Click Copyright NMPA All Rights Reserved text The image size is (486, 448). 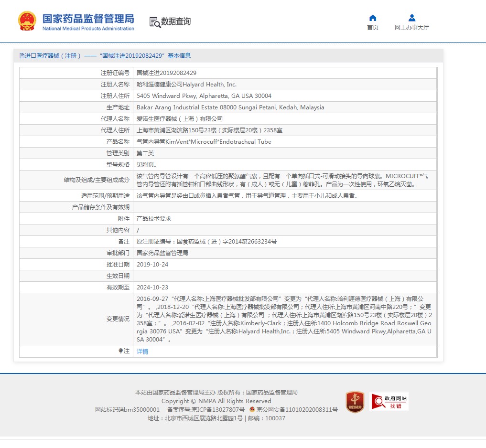[216, 401]
